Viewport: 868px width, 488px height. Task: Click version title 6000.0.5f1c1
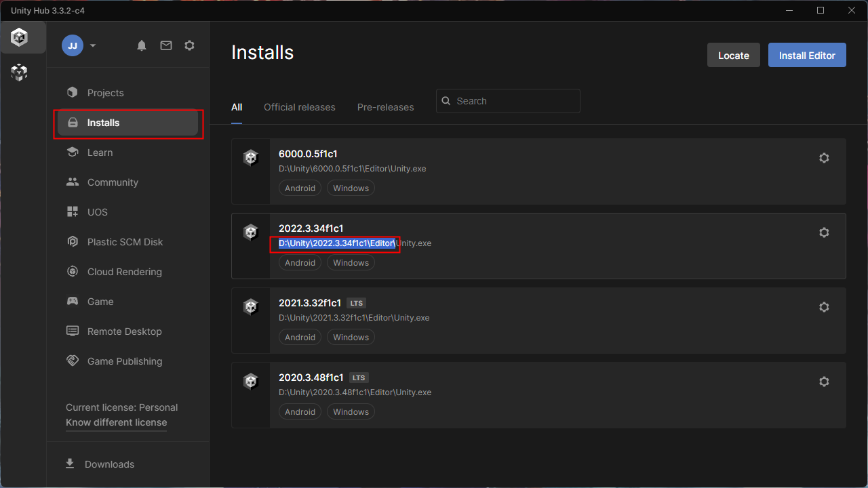(309, 154)
